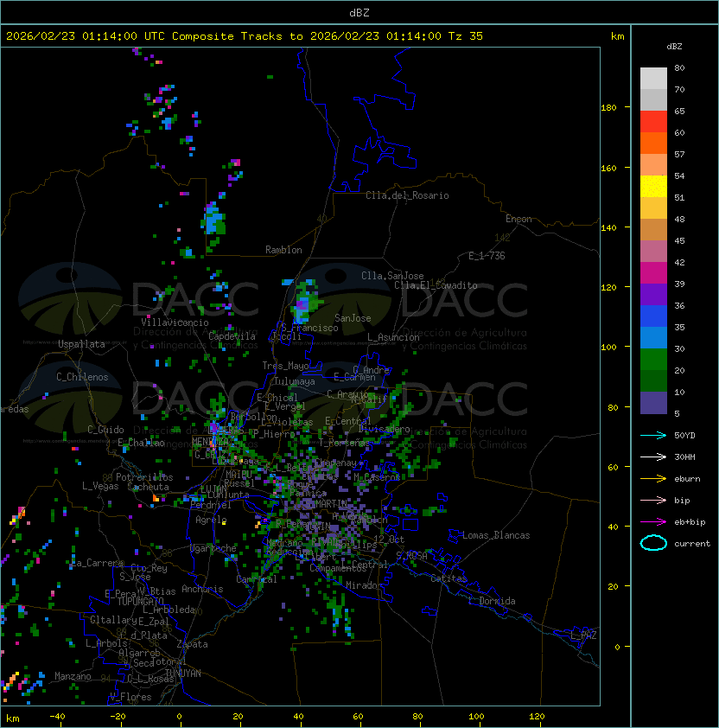Click the blue radar echo cell above Ramblon
719x728 pixels.
tap(214, 219)
